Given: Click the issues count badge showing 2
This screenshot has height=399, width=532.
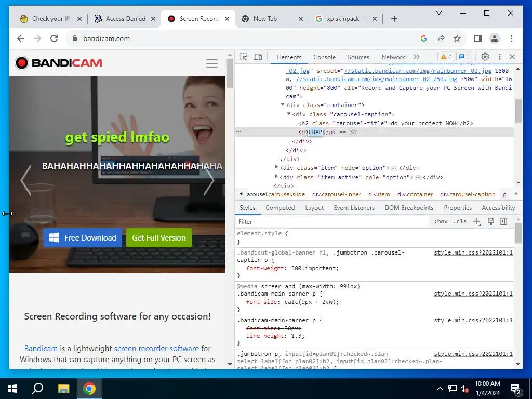Looking at the screenshot, I should pos(464,57).
